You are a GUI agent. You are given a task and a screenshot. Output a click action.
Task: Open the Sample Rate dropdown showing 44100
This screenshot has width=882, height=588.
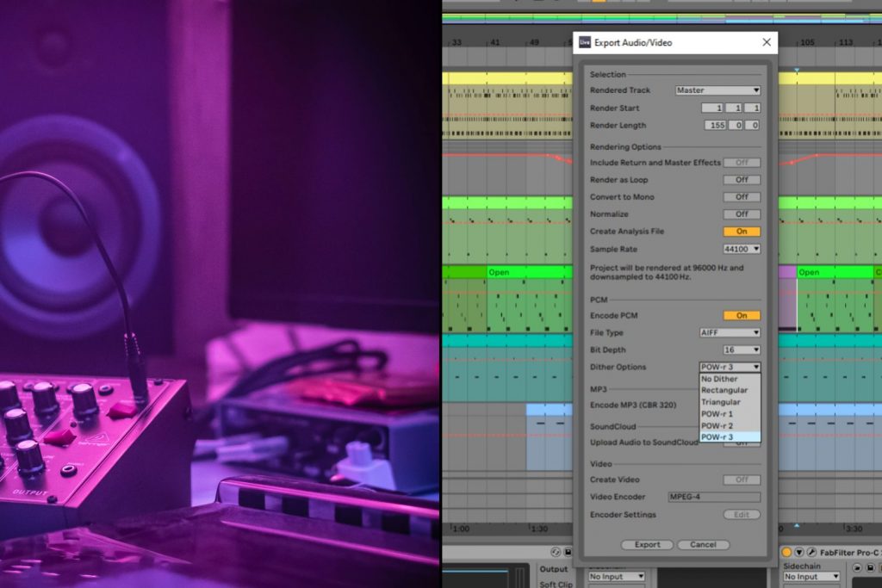(742, 249)
